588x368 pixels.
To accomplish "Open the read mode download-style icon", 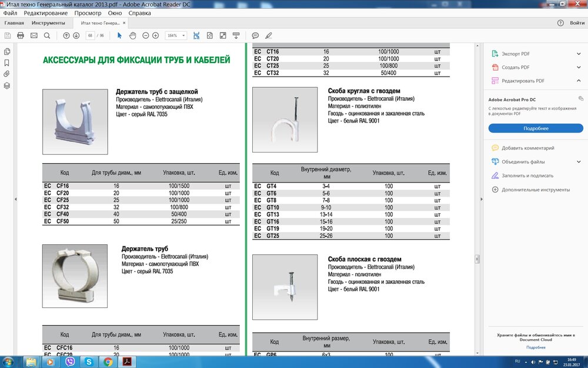I will [x=236, y=36].
